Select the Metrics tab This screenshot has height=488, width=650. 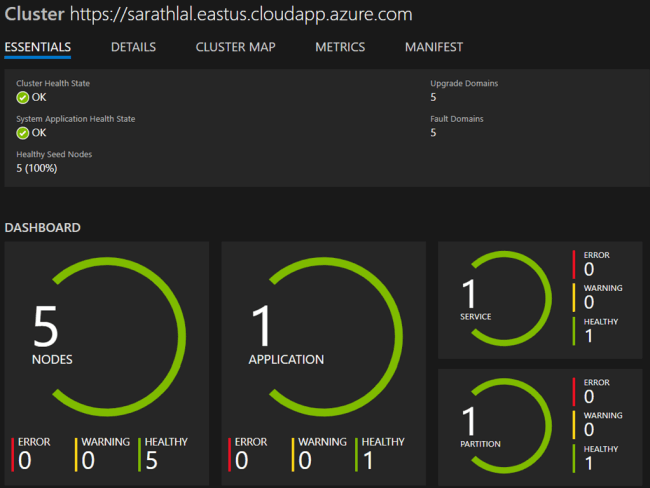click(x=340, y=47)
